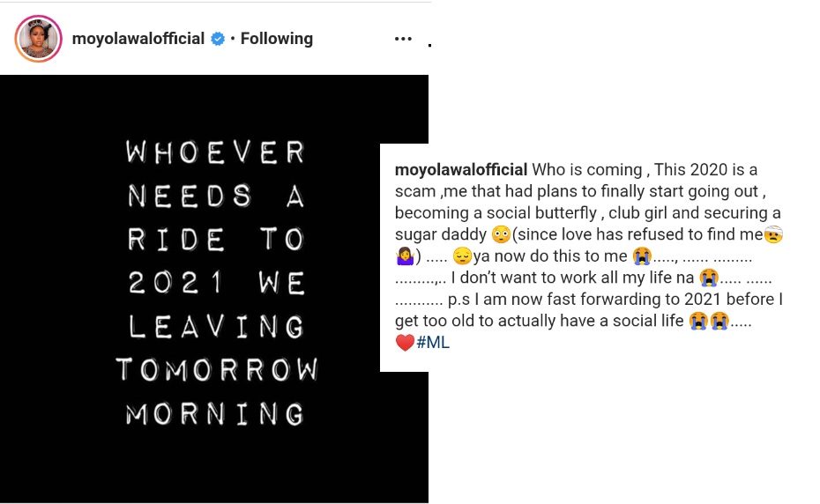Open moyolawalofficial username in post header
820x504 pixels.
pos(138,39)
